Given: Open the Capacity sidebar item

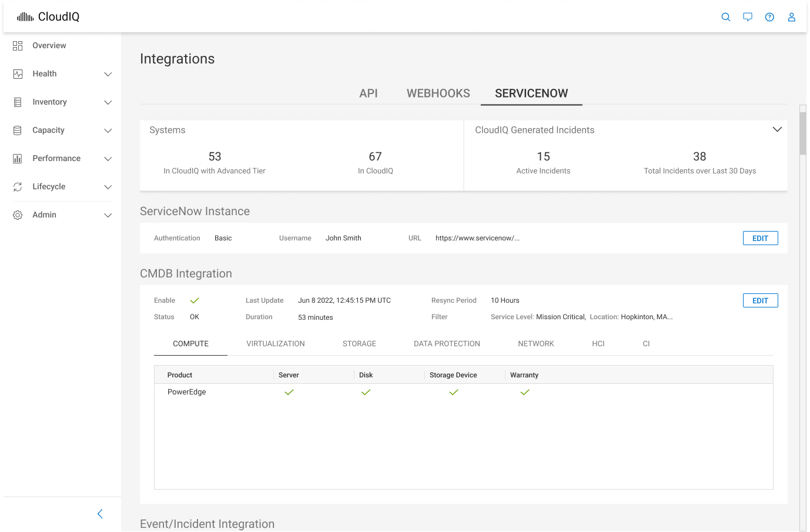Looking at the screenshot, I should coord(48,131).
